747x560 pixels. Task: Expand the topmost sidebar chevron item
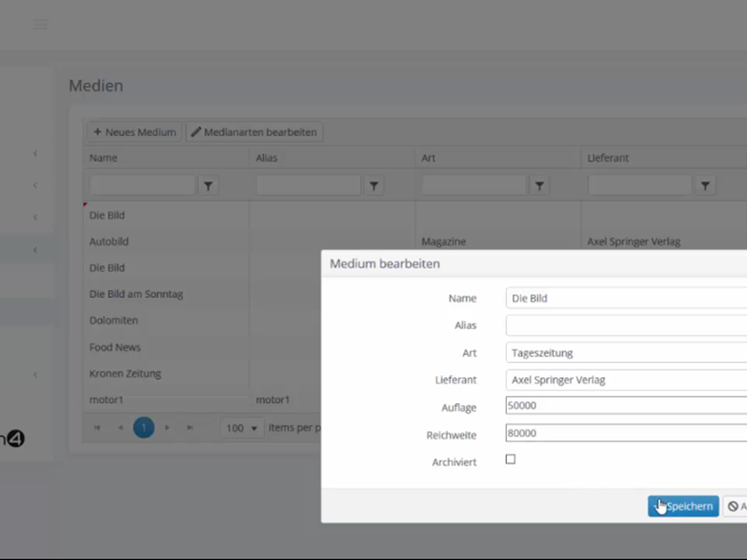tap(35, 153)
